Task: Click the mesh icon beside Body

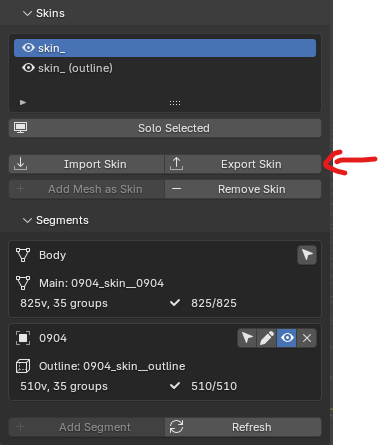Action: [x=23, y=255]
